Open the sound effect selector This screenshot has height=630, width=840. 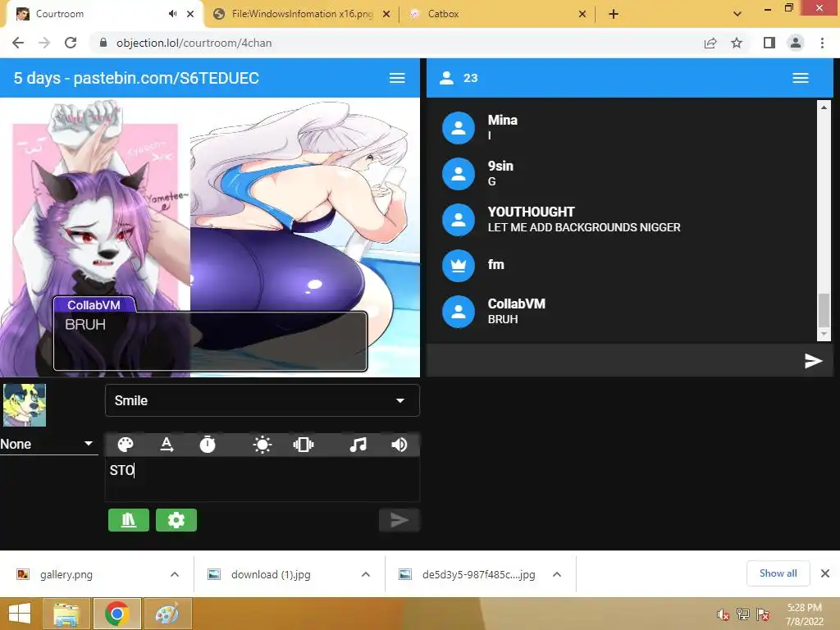(x=399, y=445)
